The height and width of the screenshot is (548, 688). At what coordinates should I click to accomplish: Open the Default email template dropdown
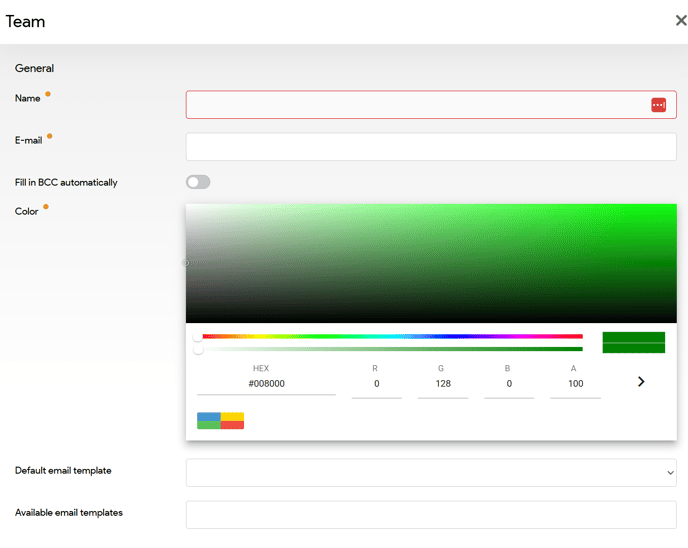pyautogui.click(x=431, y=472)
